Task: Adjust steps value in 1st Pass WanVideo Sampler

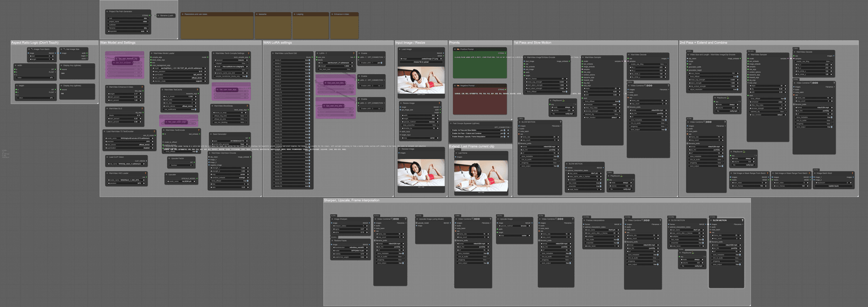Action: 602,88
